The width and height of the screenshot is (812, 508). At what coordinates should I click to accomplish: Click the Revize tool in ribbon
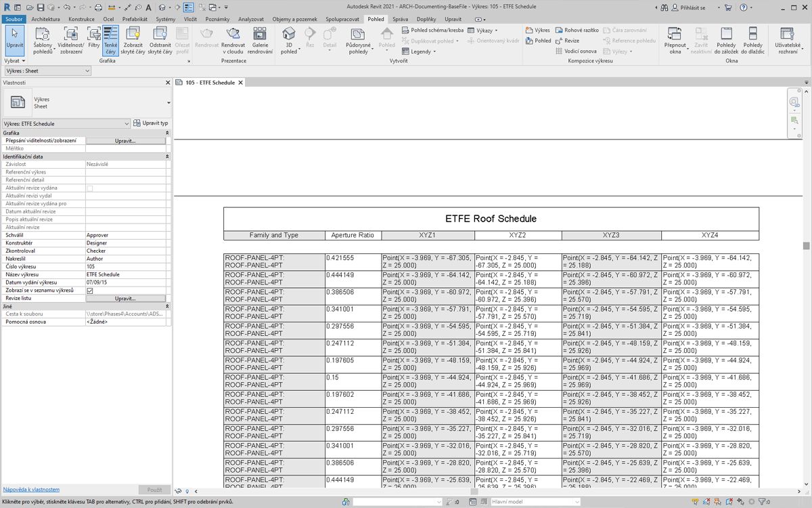pos(567,41)
